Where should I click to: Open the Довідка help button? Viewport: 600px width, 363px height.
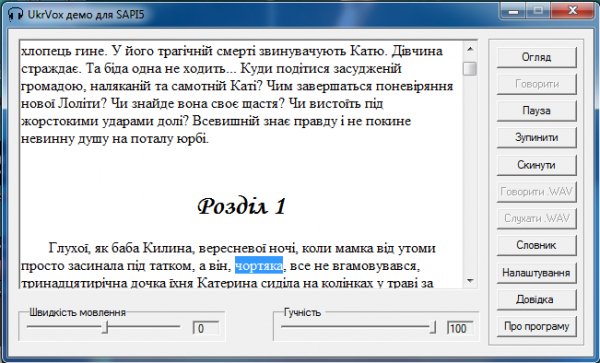536,300
